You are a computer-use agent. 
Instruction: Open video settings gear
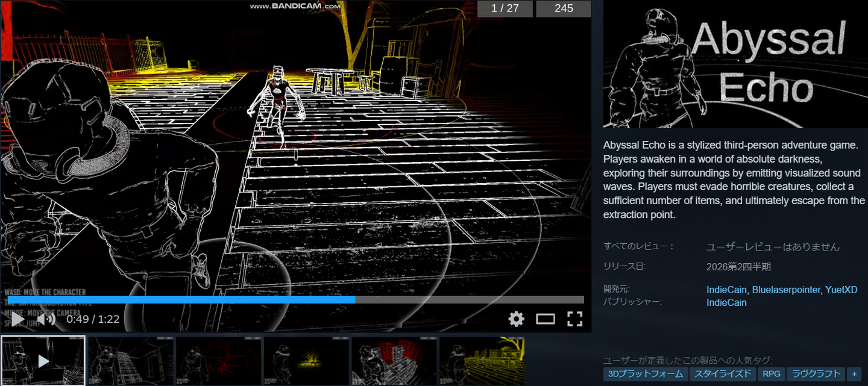(x=517, y=319)
